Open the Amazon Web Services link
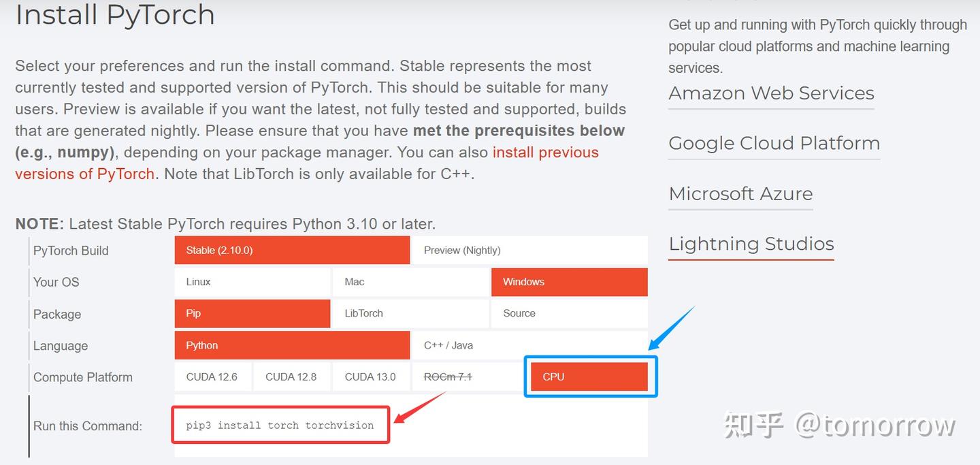 tap(771, 93)
